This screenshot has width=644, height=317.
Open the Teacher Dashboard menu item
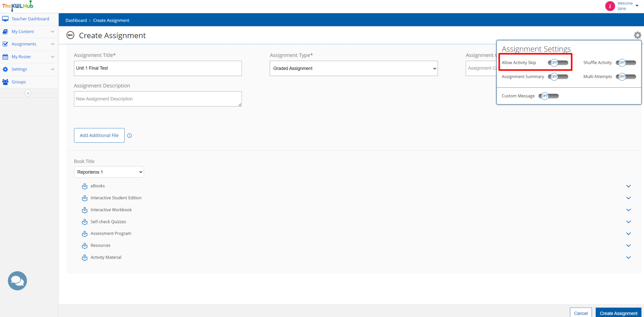click(30, 19)
